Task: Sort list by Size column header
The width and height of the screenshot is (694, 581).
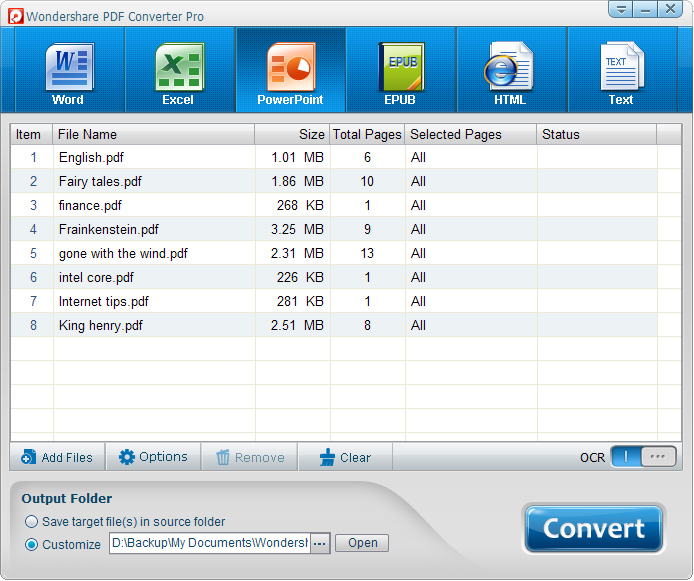Action: pos(292,134)
